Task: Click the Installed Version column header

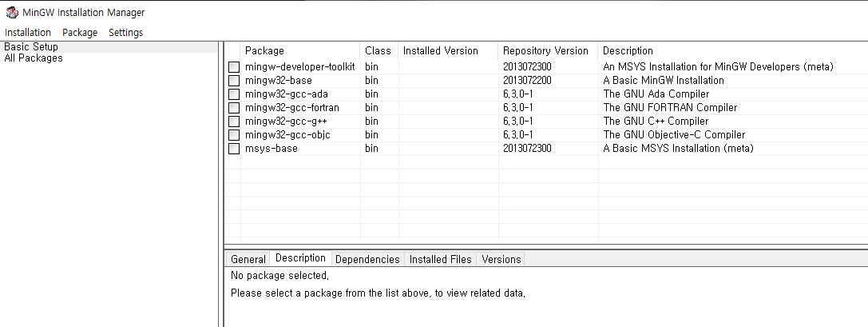Action: pyautogui.click(x=449, y=51)
